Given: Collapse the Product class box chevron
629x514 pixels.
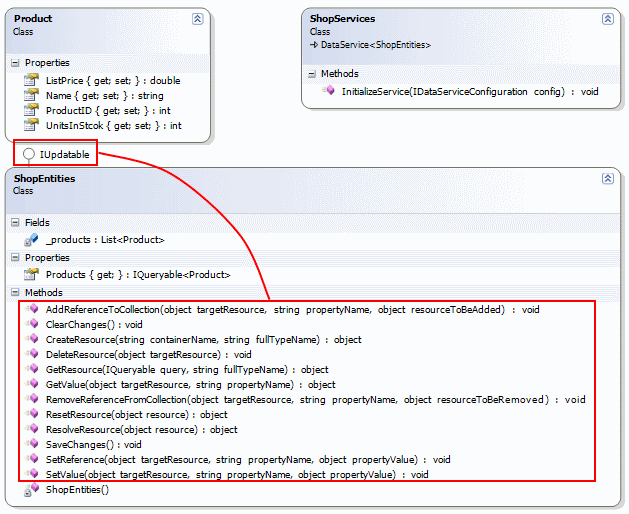Looking at the screenshot, I should 198,19.
